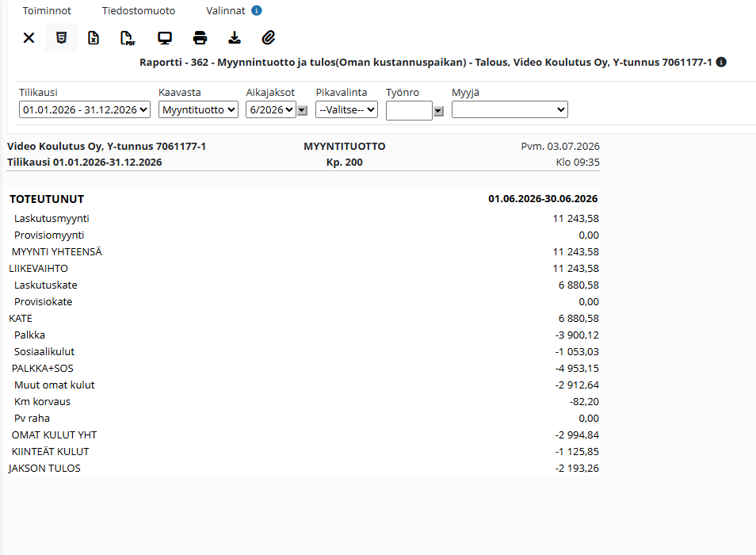Open the Toiminnot menu
Viewport: 756px width, 555px height.
[x=47, y=10]
